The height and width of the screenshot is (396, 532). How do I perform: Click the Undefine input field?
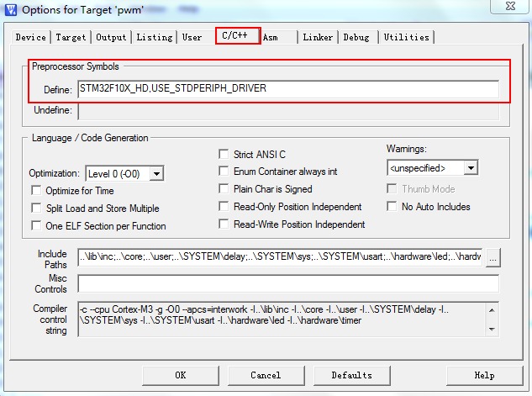[288, 111]
